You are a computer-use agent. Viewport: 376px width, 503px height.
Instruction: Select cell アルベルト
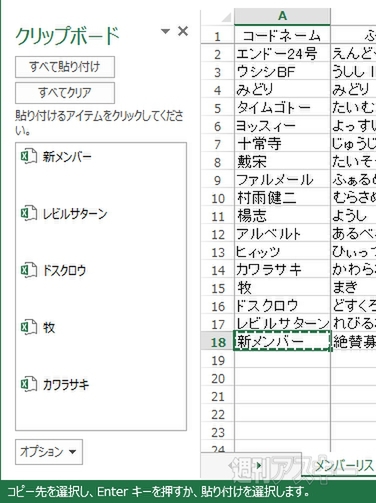(x=282, y=234)
